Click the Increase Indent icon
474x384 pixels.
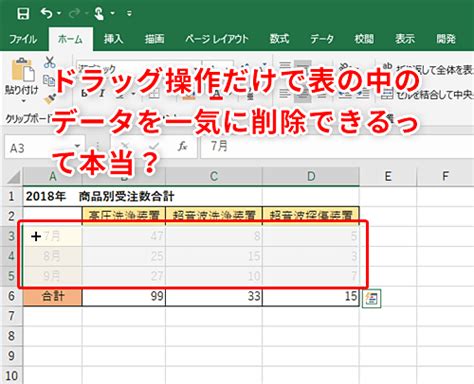[363, 94]
